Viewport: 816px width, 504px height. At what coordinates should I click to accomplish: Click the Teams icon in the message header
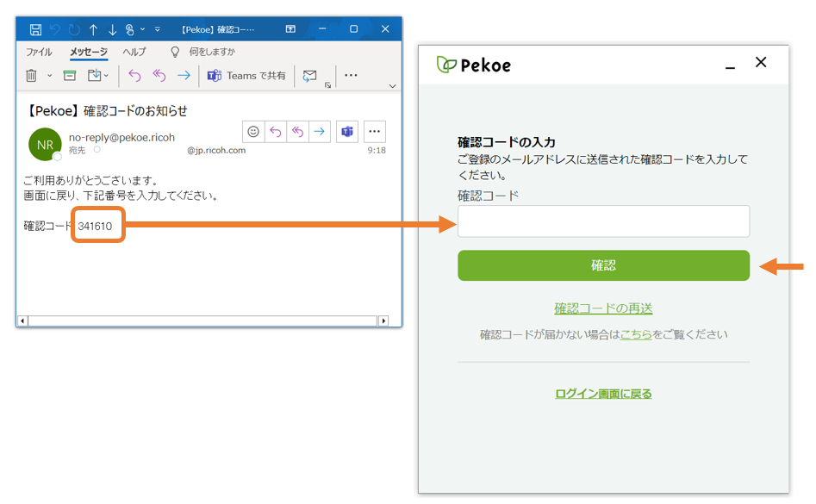click(347, 132)
